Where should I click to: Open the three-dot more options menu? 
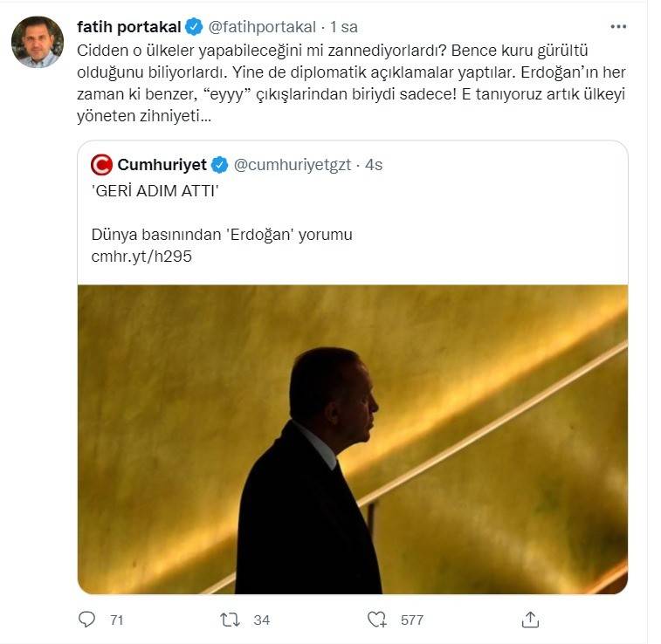click(618, 27)
